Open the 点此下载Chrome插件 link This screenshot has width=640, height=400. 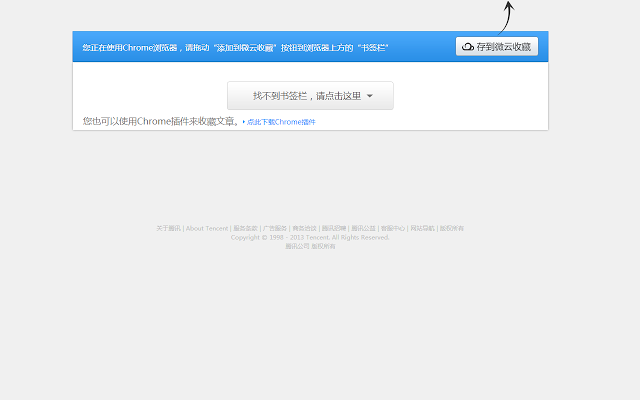tap(281, 122)
